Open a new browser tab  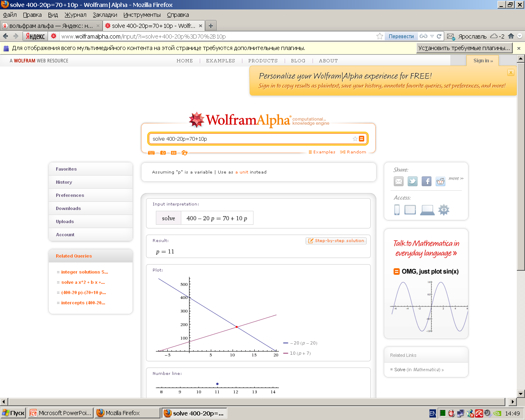pos(210,25)
